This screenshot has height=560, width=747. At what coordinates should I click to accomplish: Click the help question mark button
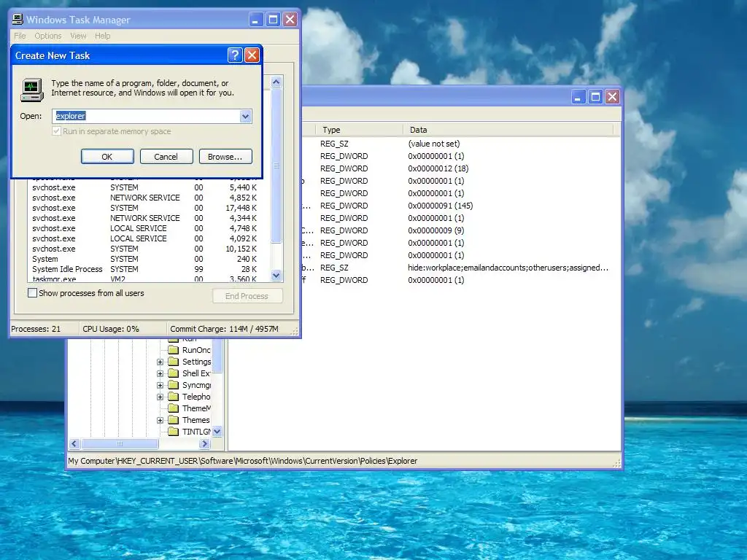pyautogui.click(x=235, y=55)
